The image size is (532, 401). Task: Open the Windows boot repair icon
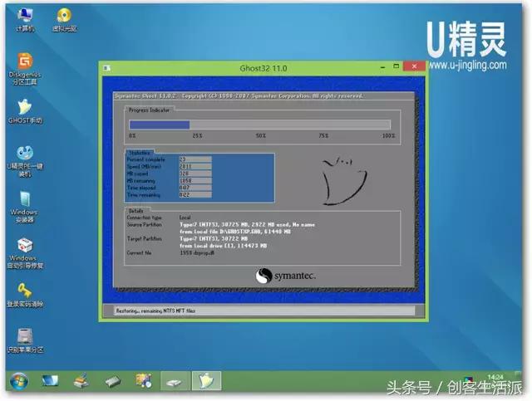point(25,253)
